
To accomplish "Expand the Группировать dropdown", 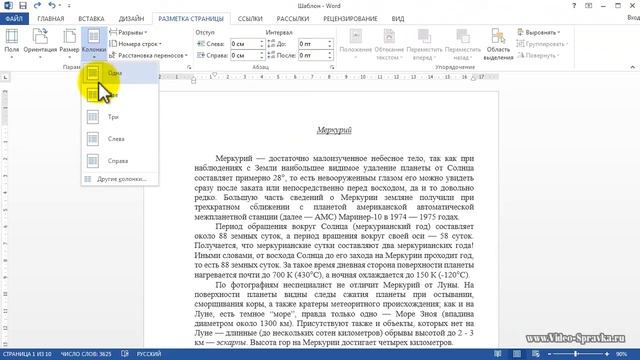I will 542,44.
